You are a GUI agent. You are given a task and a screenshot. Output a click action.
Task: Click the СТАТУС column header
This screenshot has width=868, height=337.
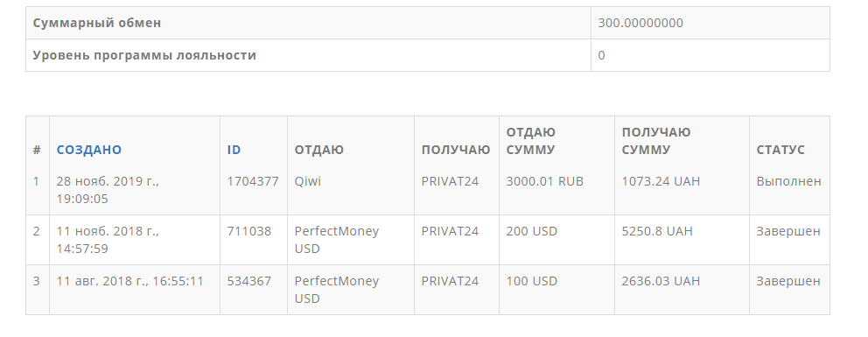pyautogui.click(x=780, y=150)
